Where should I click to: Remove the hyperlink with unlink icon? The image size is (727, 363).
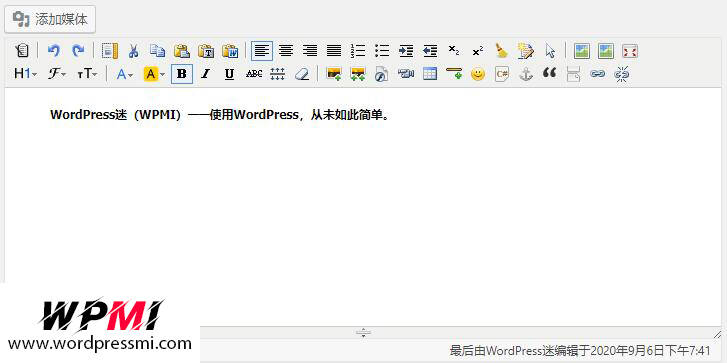622,74
